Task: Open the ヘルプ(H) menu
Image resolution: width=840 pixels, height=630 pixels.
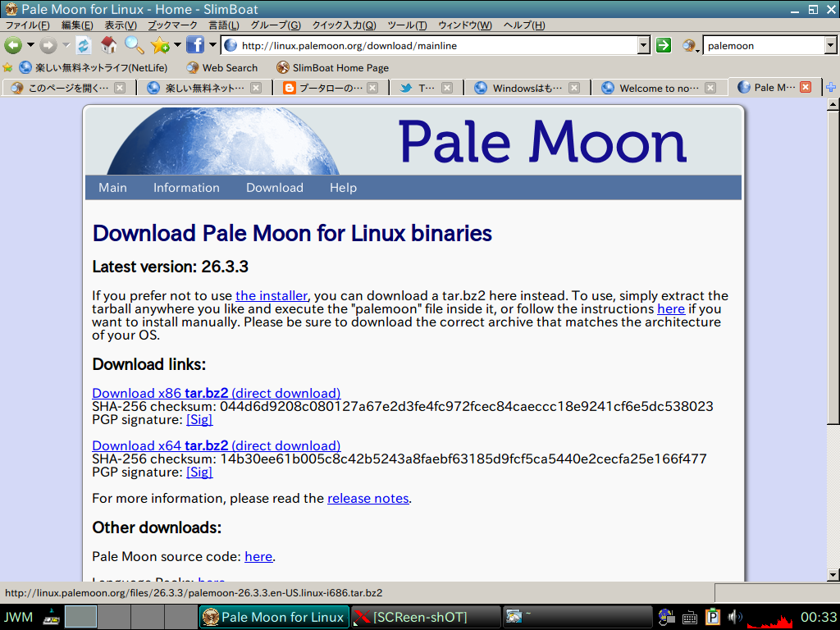Action: coord(524,25)
